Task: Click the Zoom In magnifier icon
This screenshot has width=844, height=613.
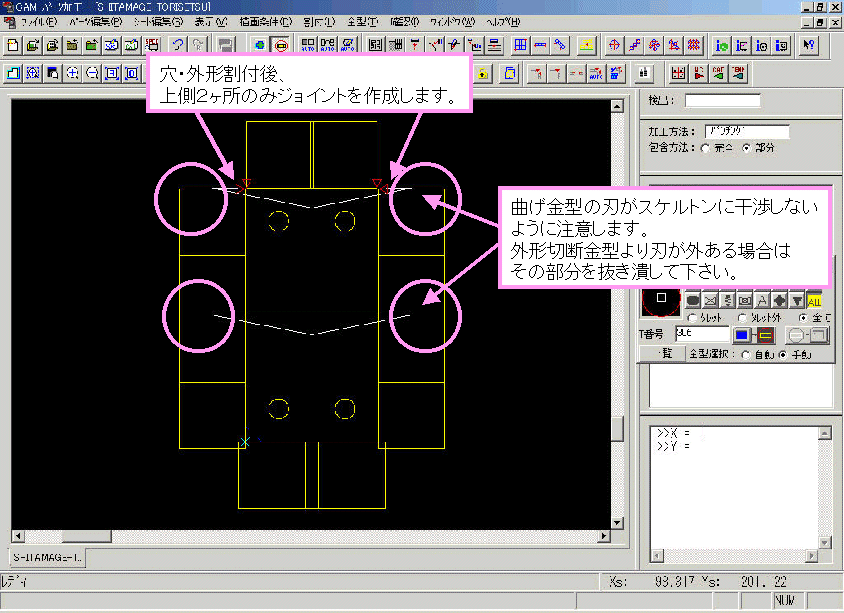Action: coord(73,73)
